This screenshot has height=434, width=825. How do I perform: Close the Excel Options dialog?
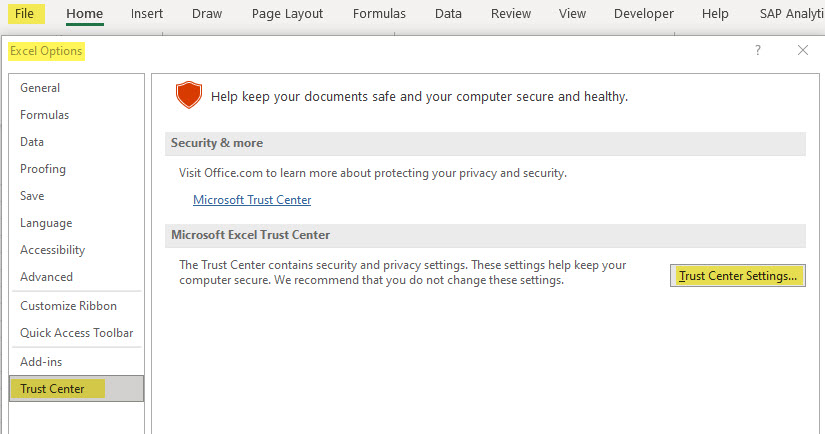803,50
